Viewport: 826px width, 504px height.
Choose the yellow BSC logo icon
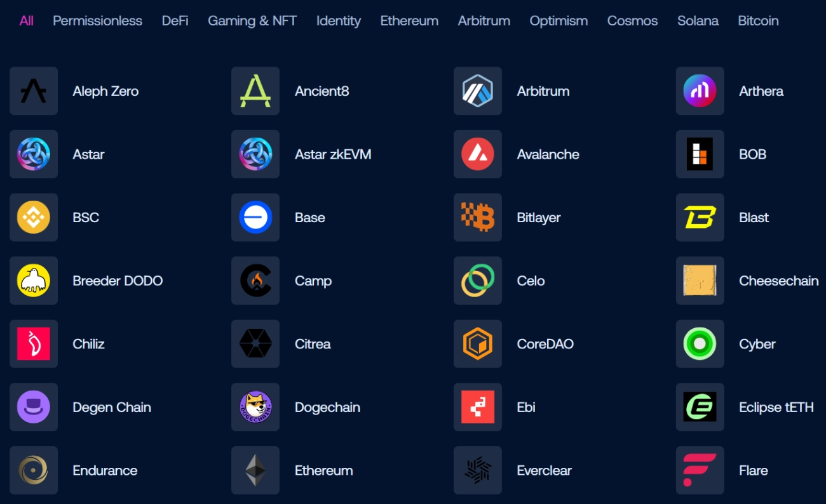click(34, 217)
